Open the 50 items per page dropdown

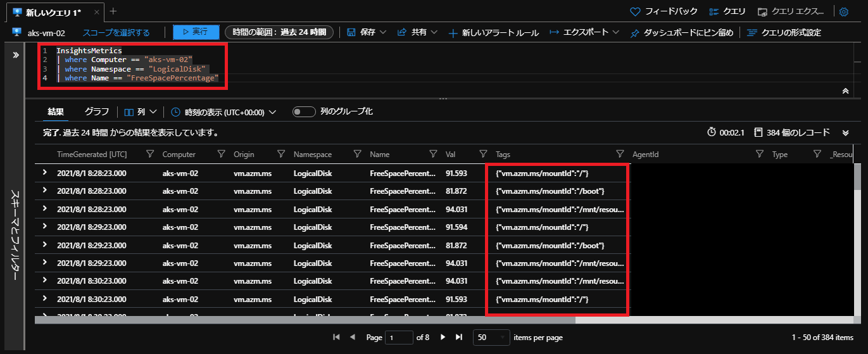pyautogui.click(x=491, y=338)
